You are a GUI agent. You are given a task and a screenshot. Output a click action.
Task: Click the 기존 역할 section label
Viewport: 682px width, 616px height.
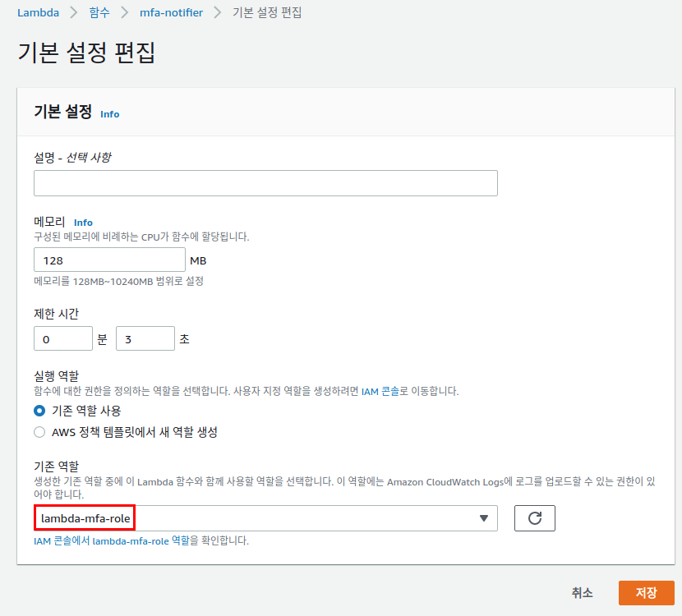(x=56, y=467)
